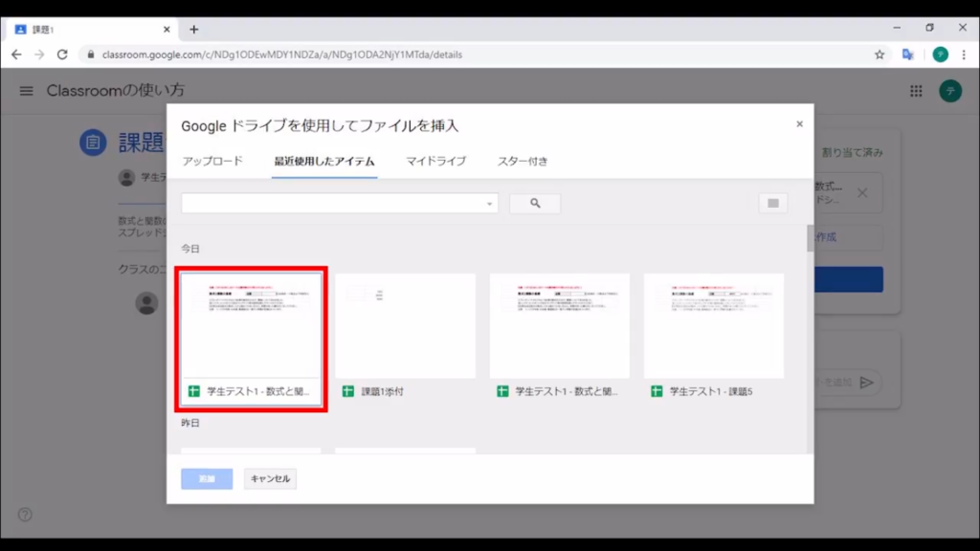Select the 課題1添付 spreadsheet thumbnail

click(x=405, y=325)
